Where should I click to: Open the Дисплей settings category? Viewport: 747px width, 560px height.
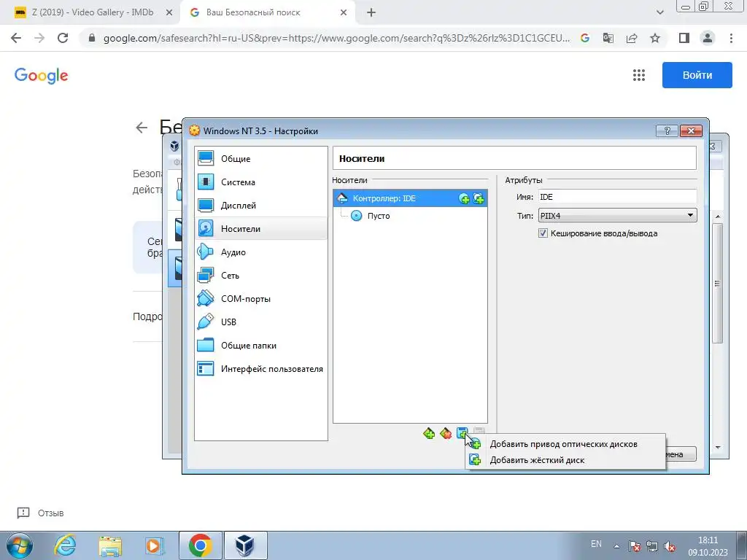pyautogui.click(x=261, y=205)
